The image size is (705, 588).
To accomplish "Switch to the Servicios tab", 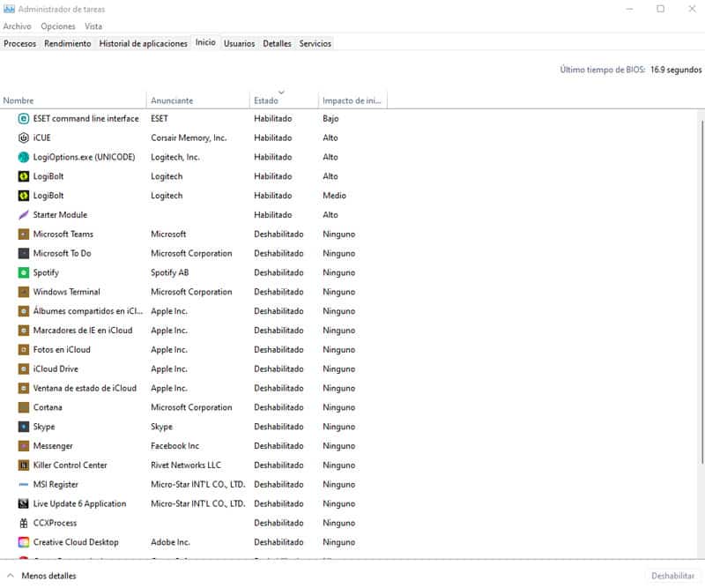I will (315, 44).
